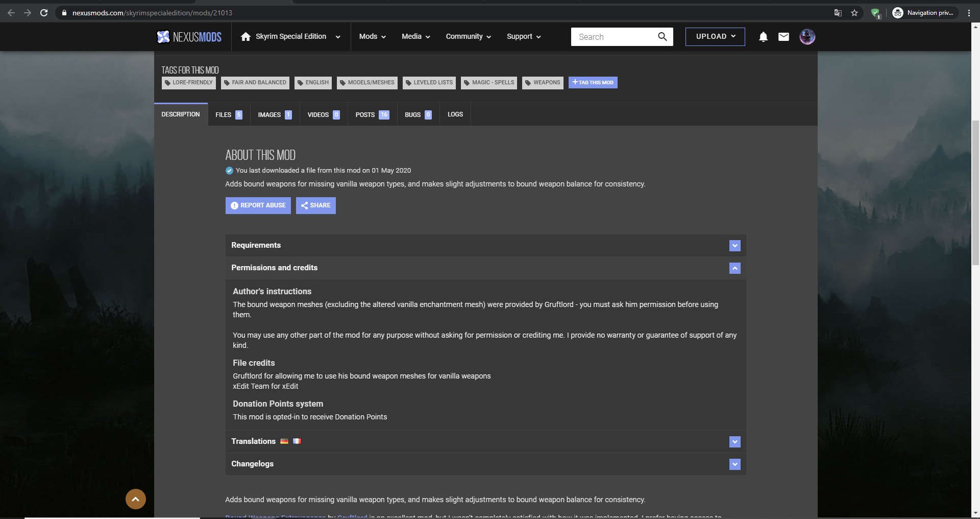This screenshot has width=980, height=519.
Task: Switch to the Files tab
Action: pos(228,115)
